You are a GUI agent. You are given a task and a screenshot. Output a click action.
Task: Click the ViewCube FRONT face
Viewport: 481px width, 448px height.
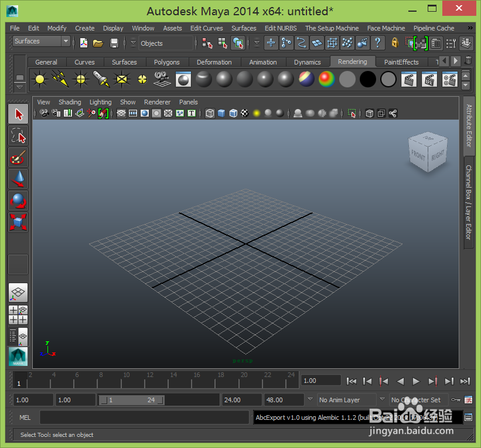(x=418, y=155)
